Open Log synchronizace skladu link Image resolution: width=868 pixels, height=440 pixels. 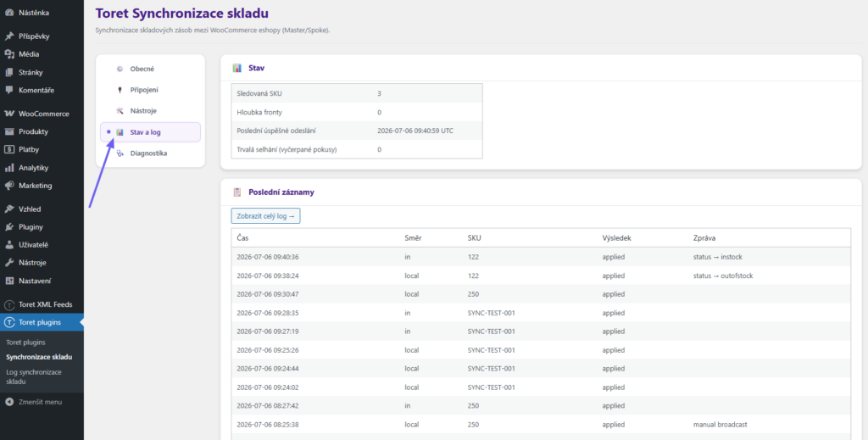(34, 376)
